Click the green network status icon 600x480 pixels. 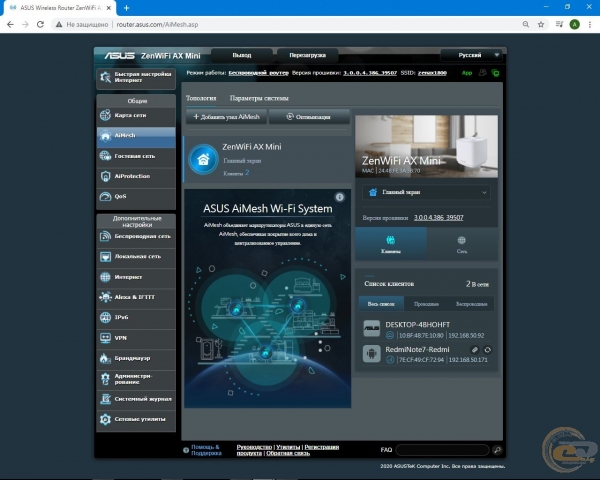(x=496, y=73)
